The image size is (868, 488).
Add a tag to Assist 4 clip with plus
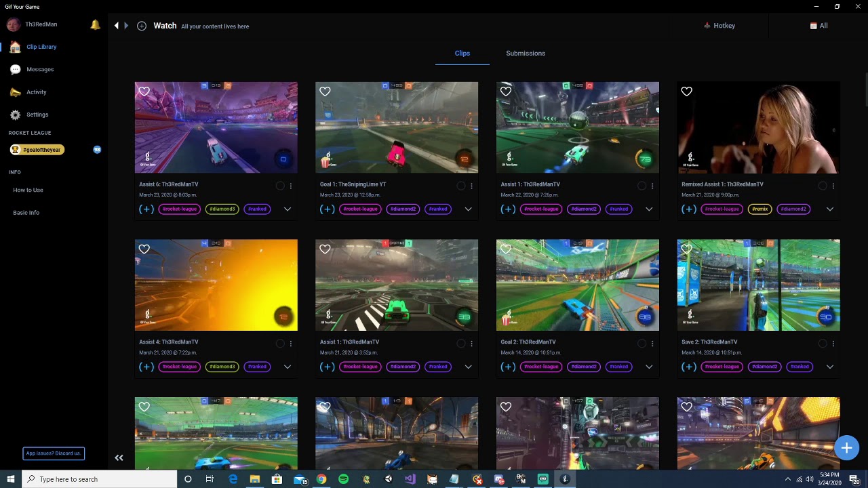(x=146, y=367)
